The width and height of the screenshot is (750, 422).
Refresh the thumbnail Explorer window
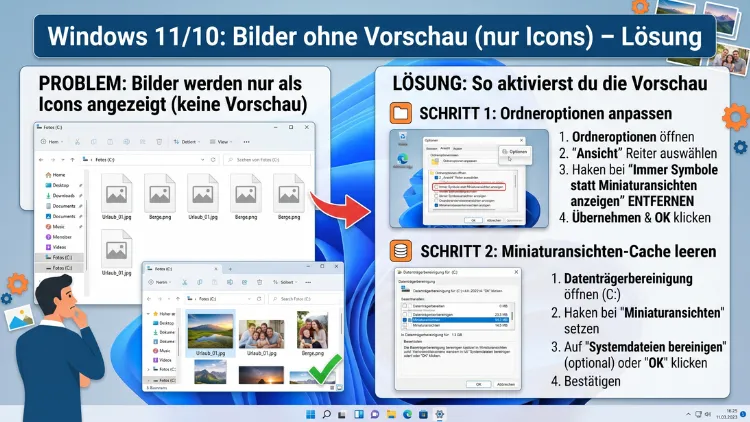[259, 299]
